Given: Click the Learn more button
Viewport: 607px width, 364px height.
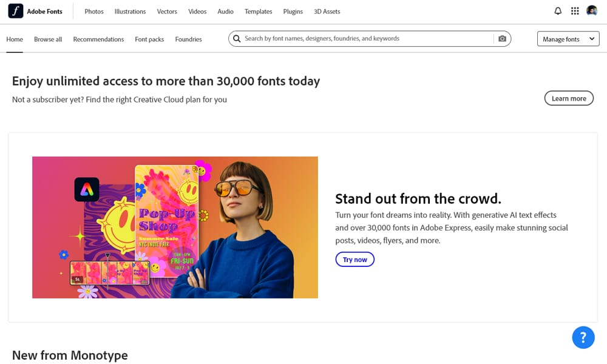Looking at the screenshot, I should coord(569,98).
